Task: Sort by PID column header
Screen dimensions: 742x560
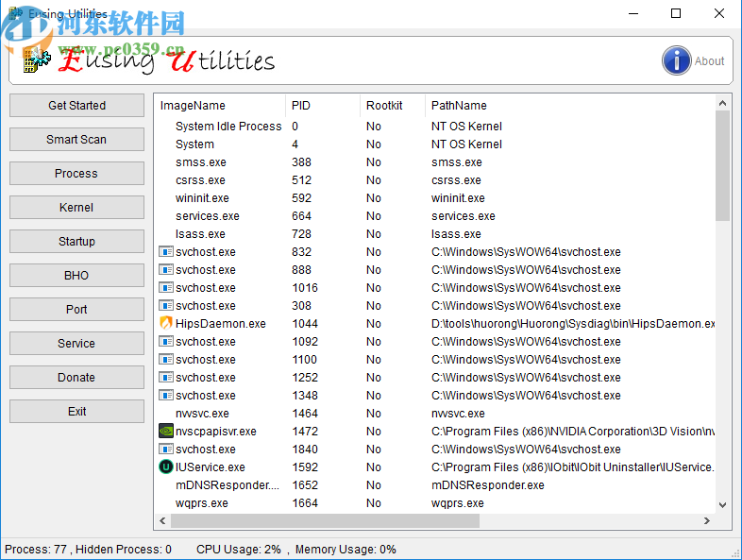Action: click(323, 105)
